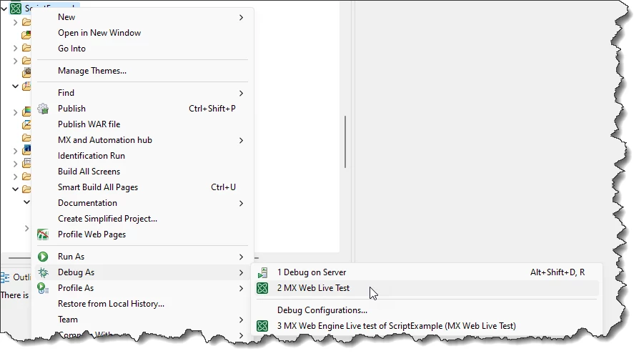Select Go Into menu entry

coord(142,49)
